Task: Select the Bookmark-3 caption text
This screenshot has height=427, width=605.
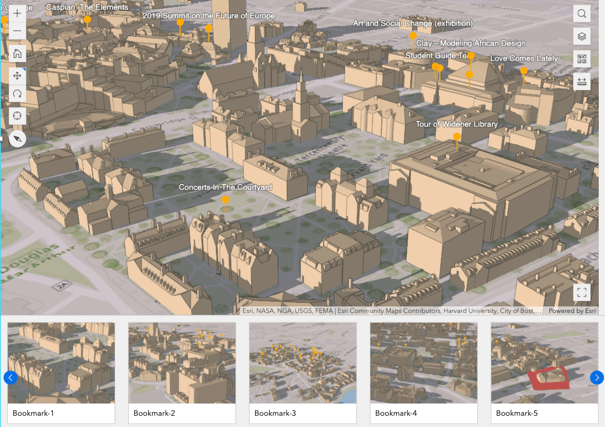Action: pos(275,413)
